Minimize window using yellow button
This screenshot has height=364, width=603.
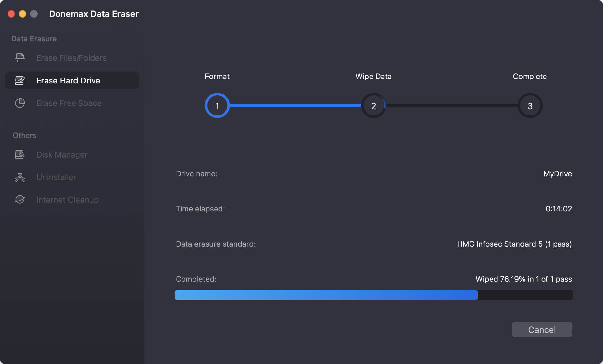click(23, 14)
